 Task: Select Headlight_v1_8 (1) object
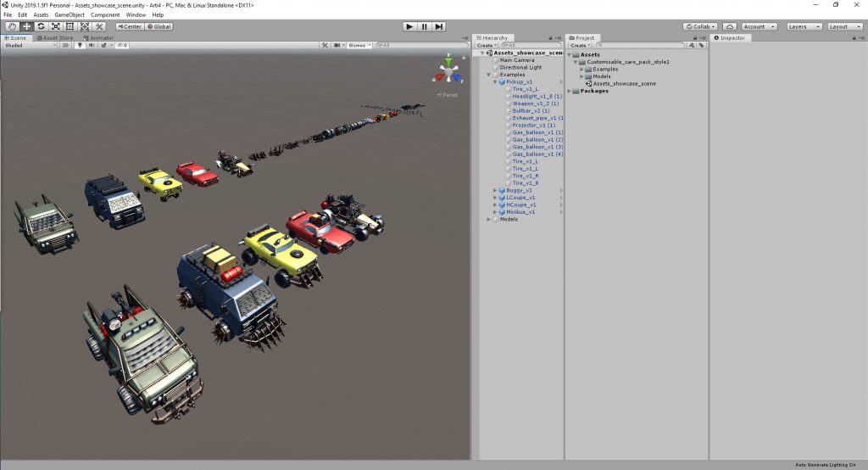point(537,96)
